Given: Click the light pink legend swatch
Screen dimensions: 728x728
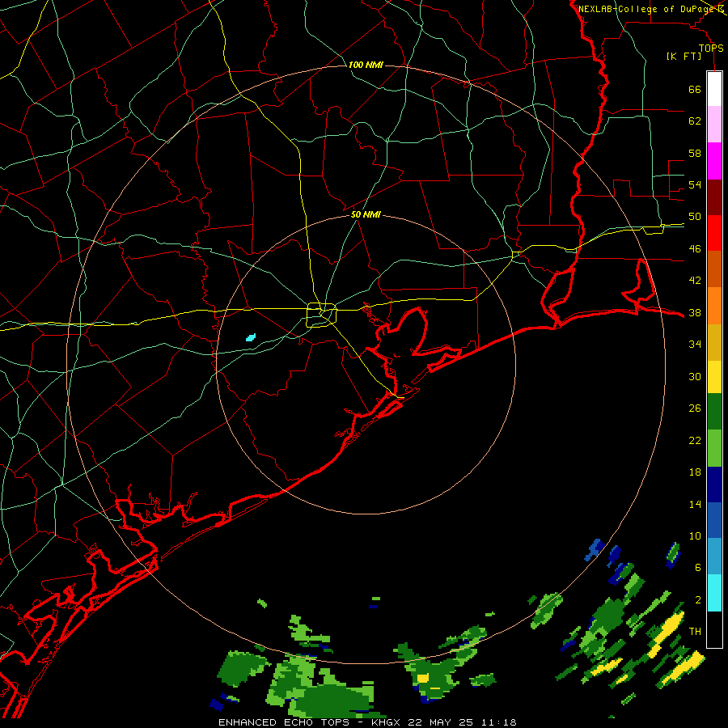Looking at the screenshot, I should click(714, 125).
